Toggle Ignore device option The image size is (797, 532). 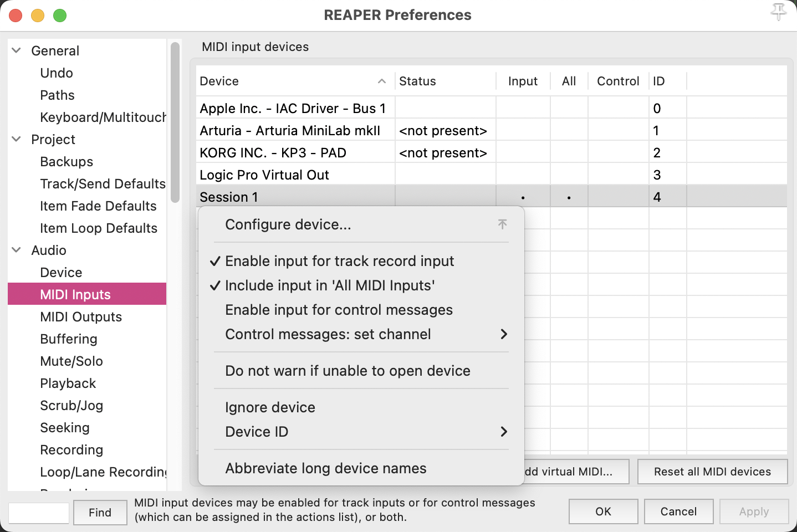tap(361, 407)
